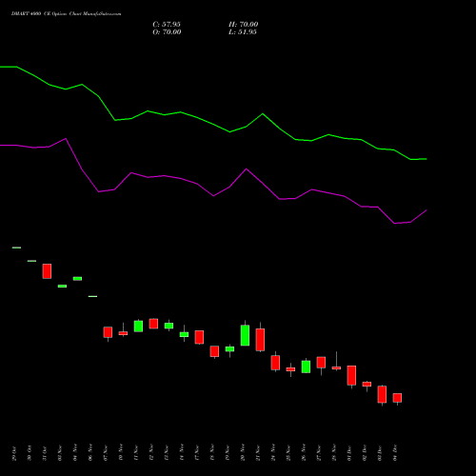This screenshot has width=476, height=476.
Task: Click the 11 Nov date axis label
Action: pos(136,453)
